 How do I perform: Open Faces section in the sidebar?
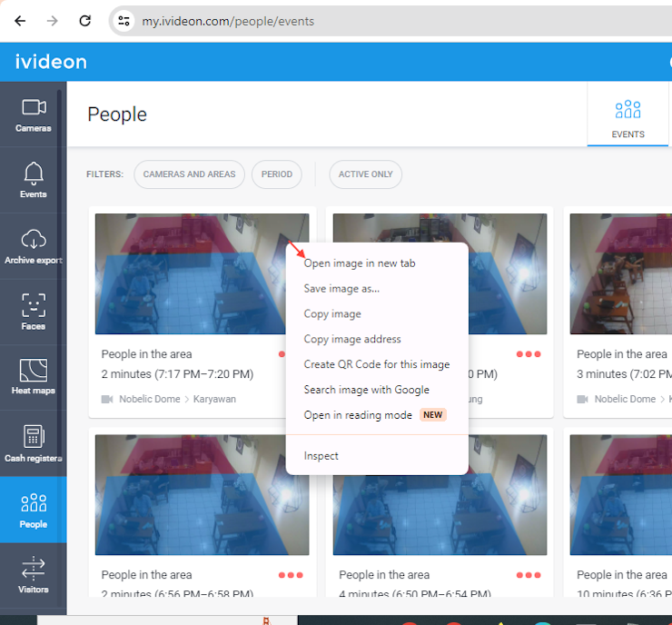[34, 312]
